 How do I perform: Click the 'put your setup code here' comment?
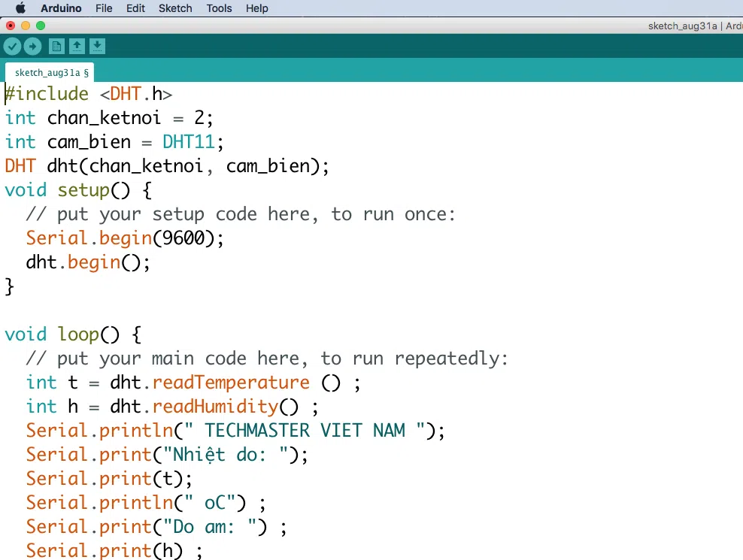pyautogui.click(x=241, y=214)
